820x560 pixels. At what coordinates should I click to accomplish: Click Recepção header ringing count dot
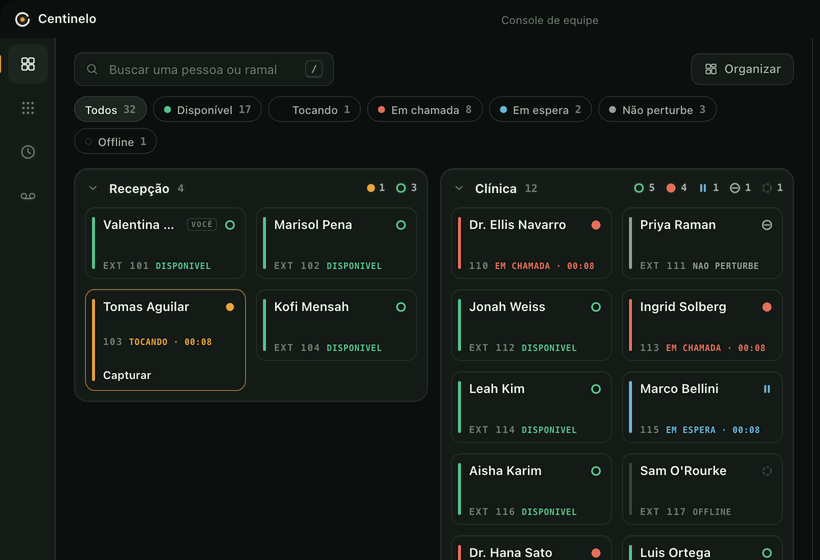[x=371, y=188]
